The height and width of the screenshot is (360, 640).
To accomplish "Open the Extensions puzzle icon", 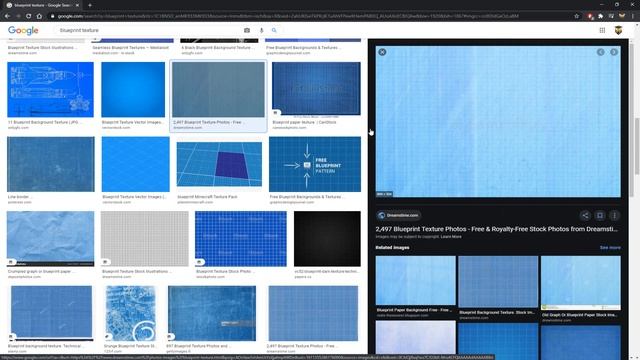I will [600, 16].
